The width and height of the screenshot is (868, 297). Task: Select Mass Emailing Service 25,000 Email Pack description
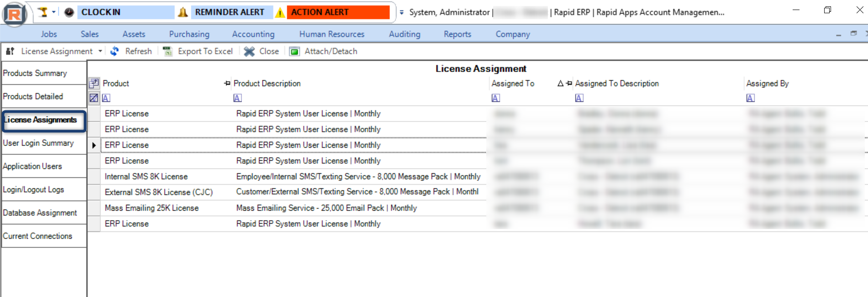point(326,208)
